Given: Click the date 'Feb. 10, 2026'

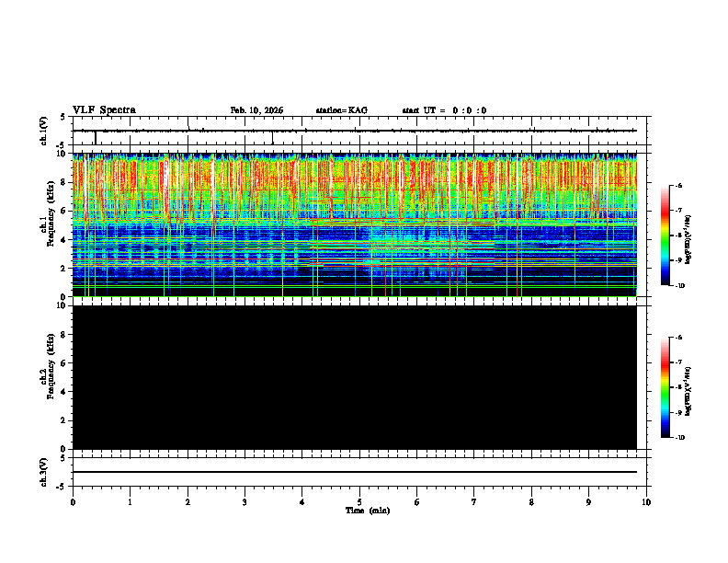Looking at the screenshot, I should [x=256, y=110].
